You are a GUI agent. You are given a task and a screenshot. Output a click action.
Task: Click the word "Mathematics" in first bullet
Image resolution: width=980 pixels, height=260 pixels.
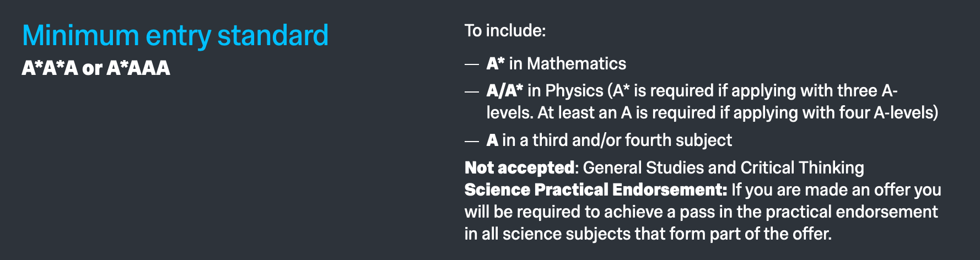coord(576,64)
